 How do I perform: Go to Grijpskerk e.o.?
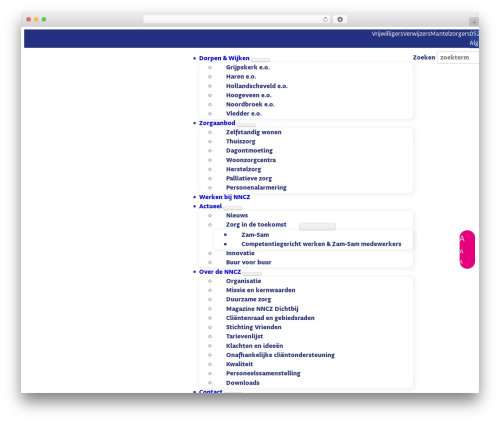coord(248,67)
